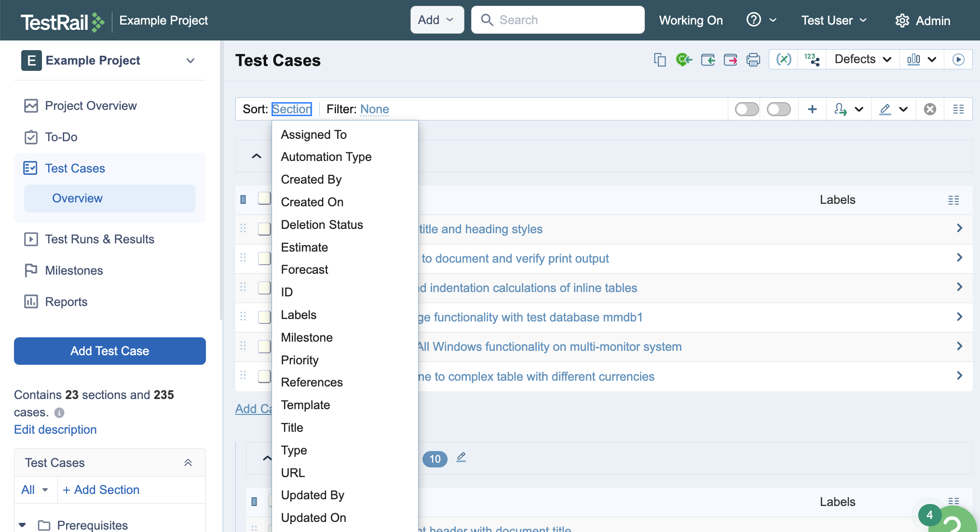Collapse the Test Cases sidebar panel
This screenshot has height=532, width=980.
click(x=188, y=463)
